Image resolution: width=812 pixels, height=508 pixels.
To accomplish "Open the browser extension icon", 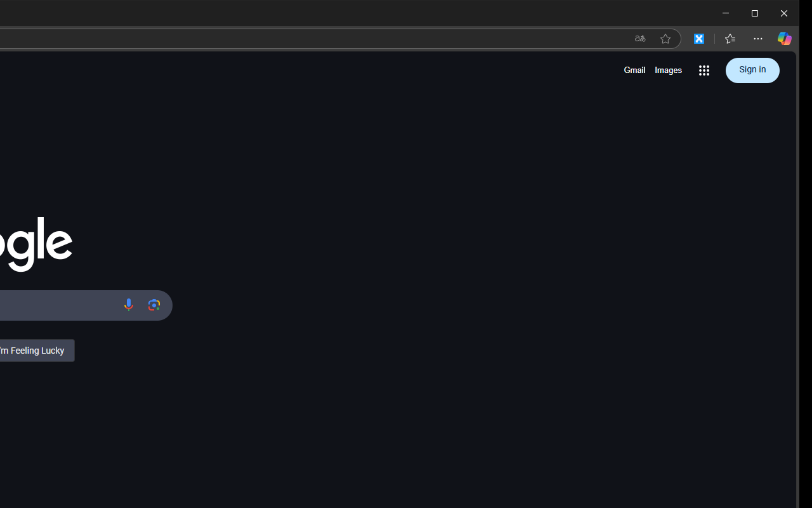I will 699,39.
